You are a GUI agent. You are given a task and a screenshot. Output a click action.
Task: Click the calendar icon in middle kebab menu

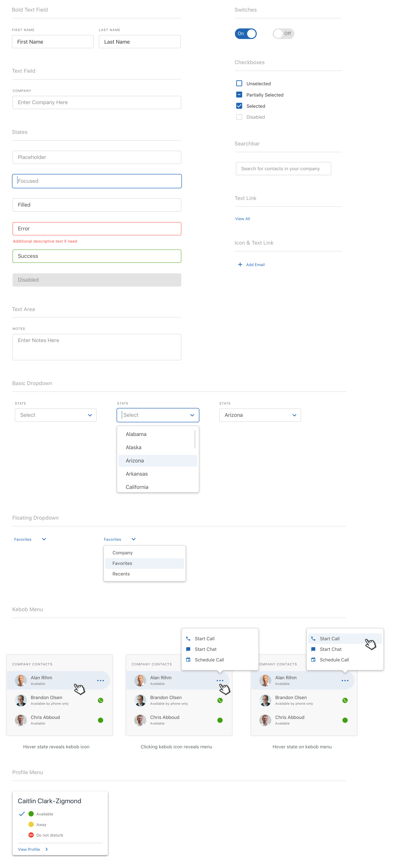click(x=188, y=660)
